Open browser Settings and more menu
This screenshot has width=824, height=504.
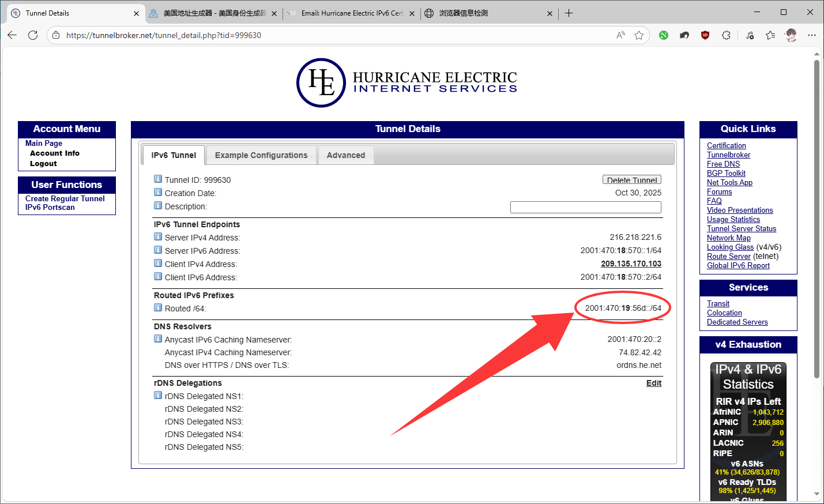tap(812, 35)
